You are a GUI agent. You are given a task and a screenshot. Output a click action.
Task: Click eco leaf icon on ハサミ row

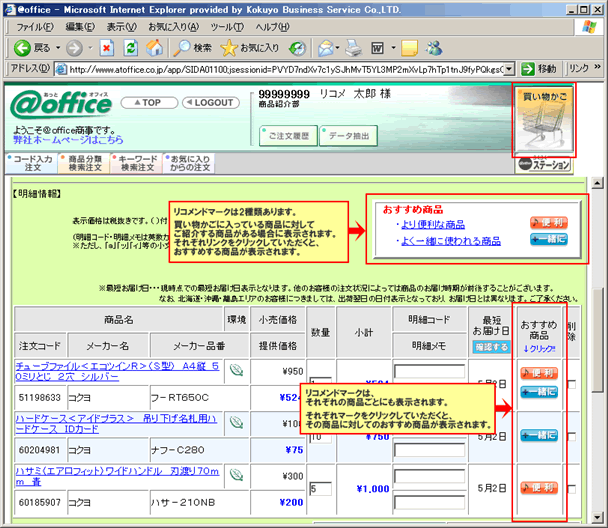236,475
